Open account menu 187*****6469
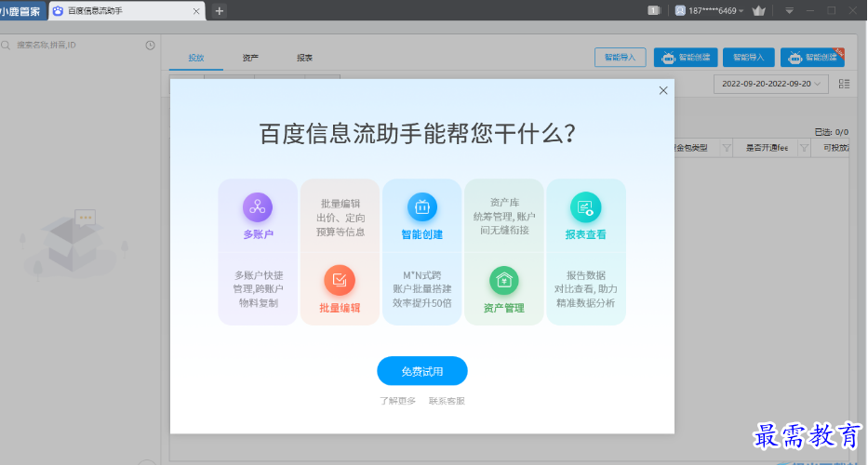The height and width of the screenshot is (465, 868). click(709, 10)
